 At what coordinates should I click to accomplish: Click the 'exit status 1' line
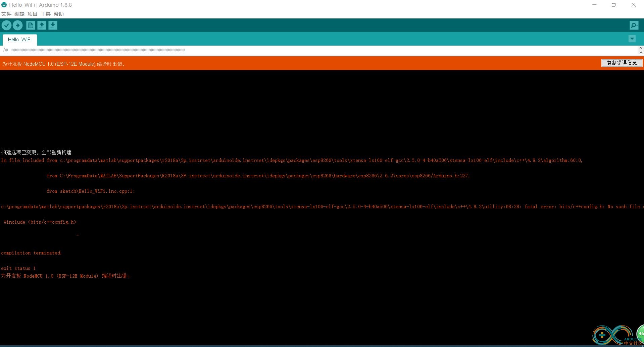[18, 268]
